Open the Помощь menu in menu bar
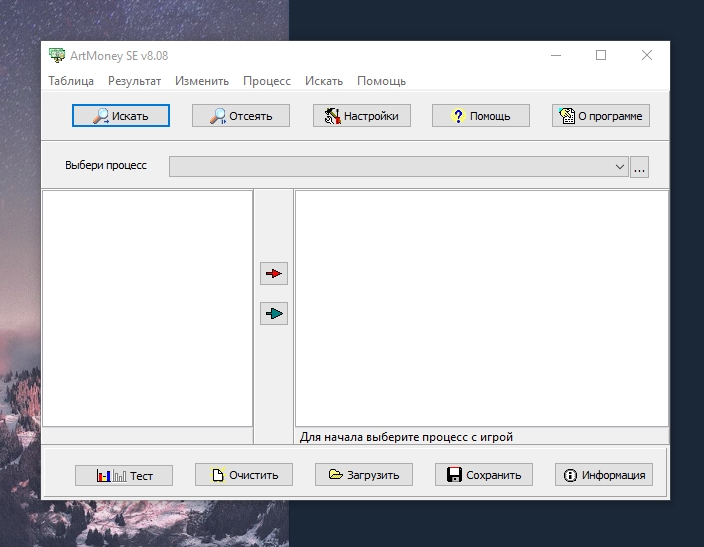This screenshot has width=704, height=547. [381, 81]
